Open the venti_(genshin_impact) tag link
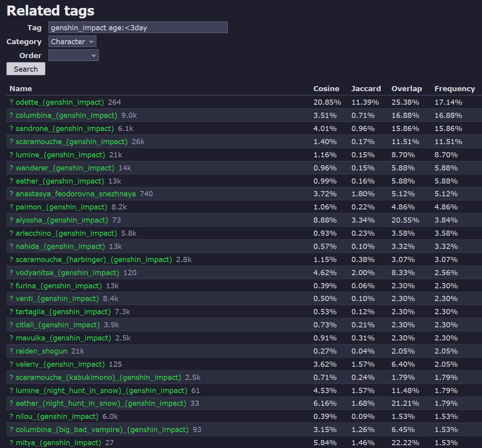Screen dimensions: 482x448 point(57,299)
